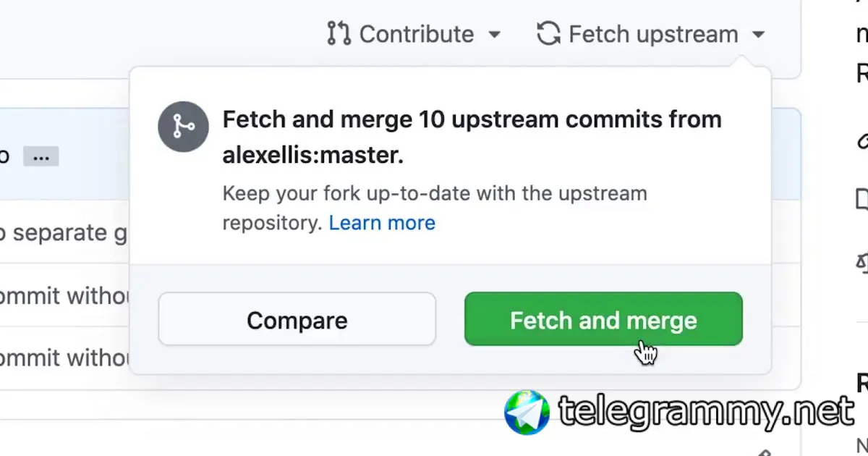Image resolution: width=868 pixels, height=456 pixels.
Task: Open the Contribute menu label
Action: [417, 34]
